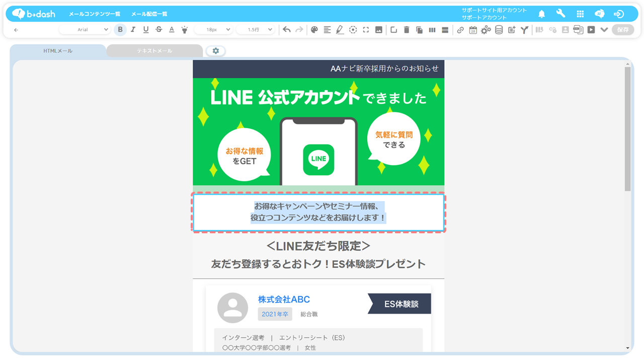This screenshot has height=362, width=644.
Task: Click the play preview icon
Action: click(x=591, y=30)
